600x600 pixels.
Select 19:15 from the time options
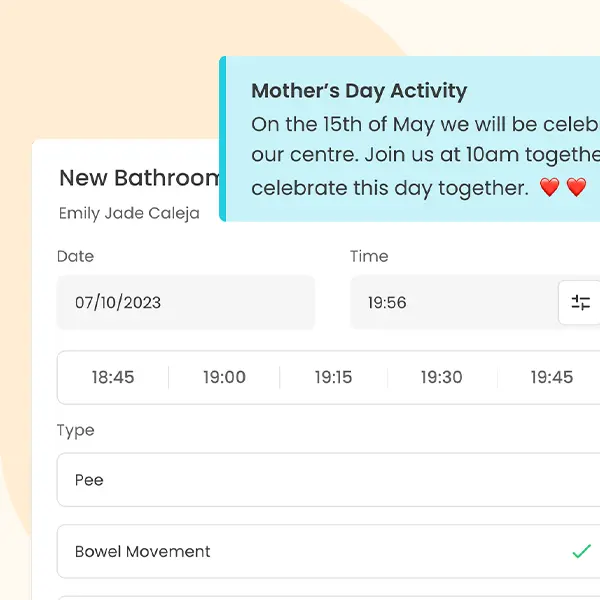(x=333, y=377)
